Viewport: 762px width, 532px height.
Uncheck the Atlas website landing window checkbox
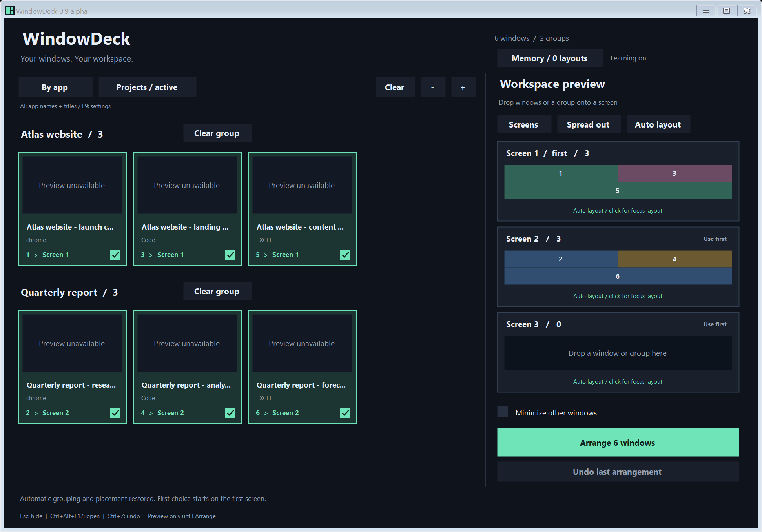click(230, 255)
